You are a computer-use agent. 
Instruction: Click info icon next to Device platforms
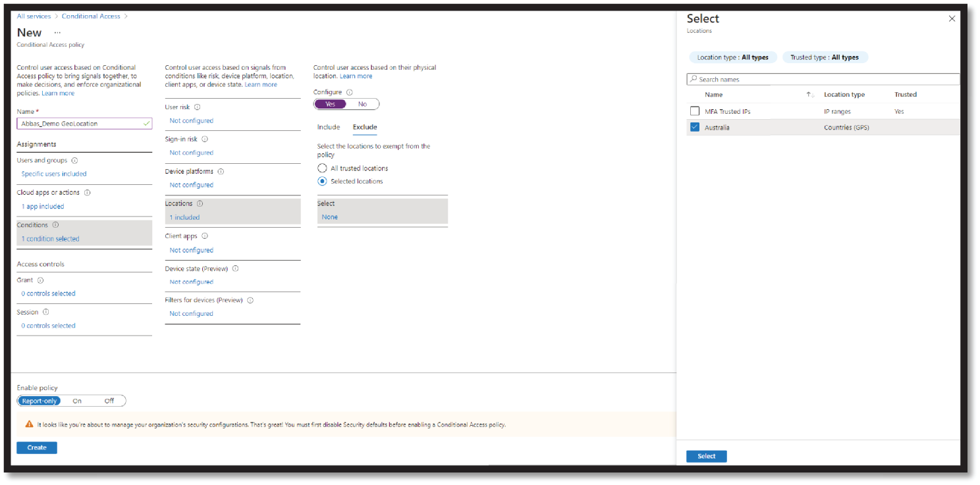coord(221,172)
